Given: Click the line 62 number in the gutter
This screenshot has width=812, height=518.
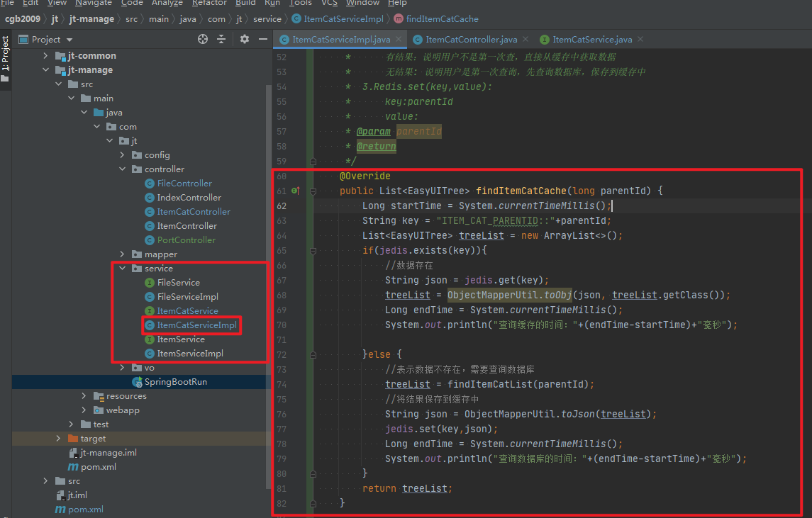Looking at the screenshot, I should 282,206.
